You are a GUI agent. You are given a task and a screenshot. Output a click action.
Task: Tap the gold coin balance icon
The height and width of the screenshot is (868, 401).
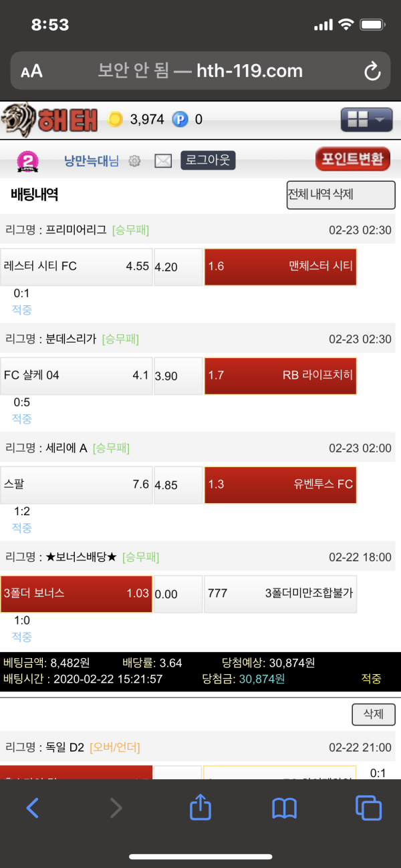[116, 120]
